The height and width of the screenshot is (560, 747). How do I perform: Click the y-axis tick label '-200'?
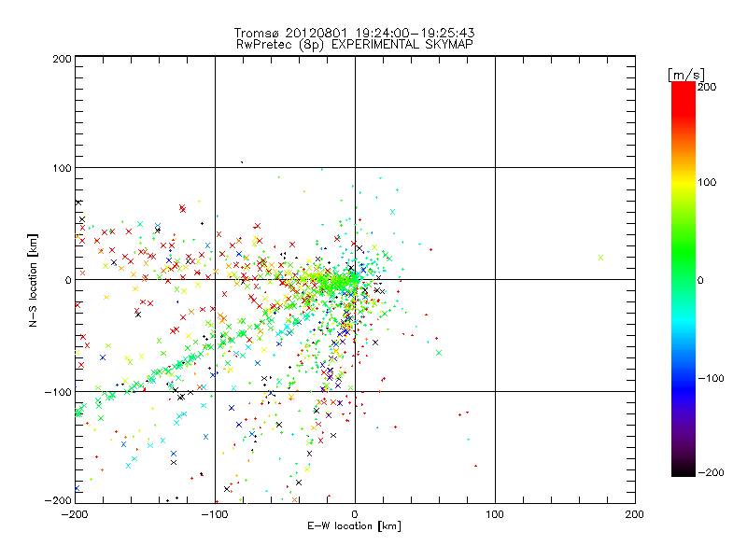(58, 501)
